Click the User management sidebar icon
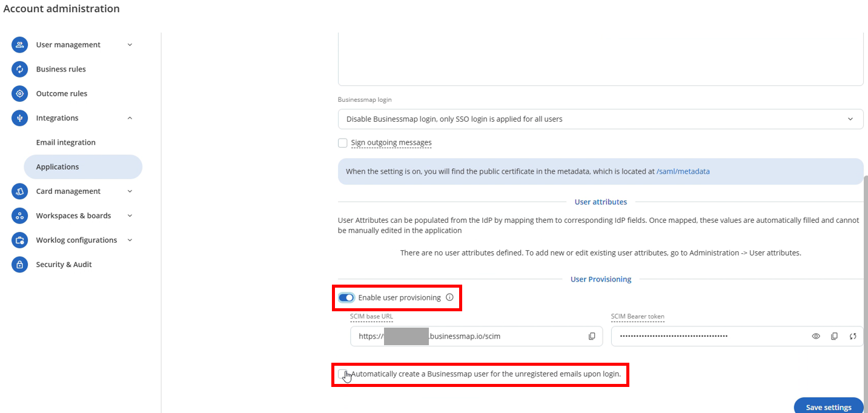This screenshot has height=413, width=868. pyautogui.click(x=19, y=45)
